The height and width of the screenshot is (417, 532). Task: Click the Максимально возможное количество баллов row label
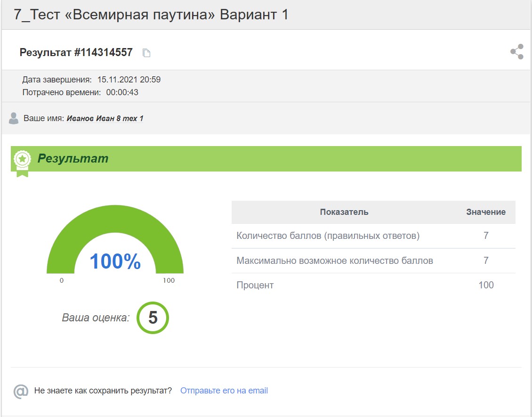coord(335,261)
